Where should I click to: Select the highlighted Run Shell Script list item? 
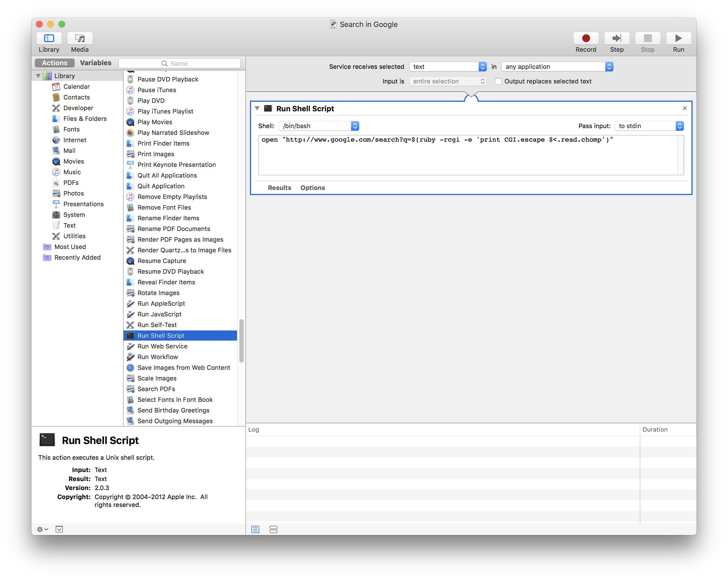tap(180, 336)
